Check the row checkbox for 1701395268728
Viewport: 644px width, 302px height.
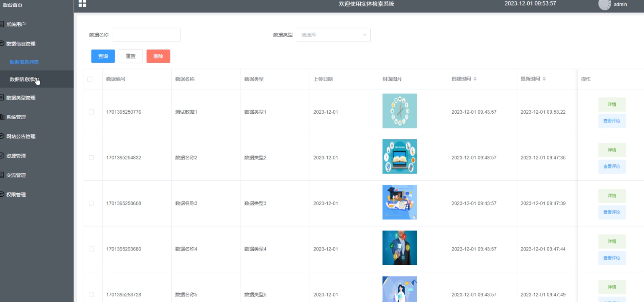click(91, 294)
